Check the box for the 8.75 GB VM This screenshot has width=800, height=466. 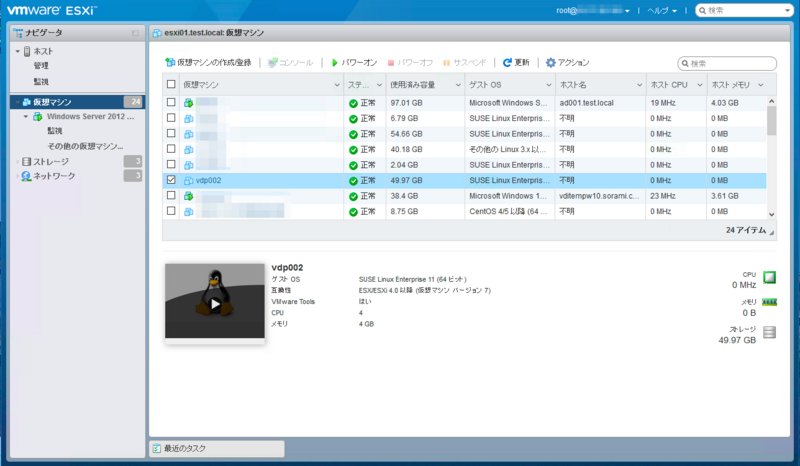tap(171, 211)
